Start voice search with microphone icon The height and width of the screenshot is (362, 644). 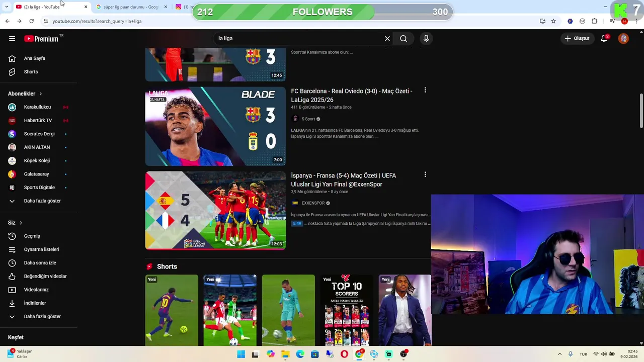coord(426,38)
